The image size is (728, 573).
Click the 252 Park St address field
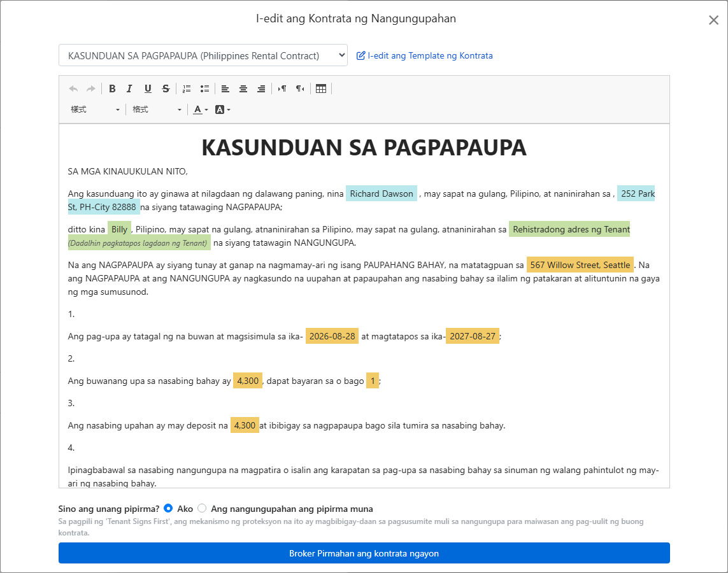[636, 194]
